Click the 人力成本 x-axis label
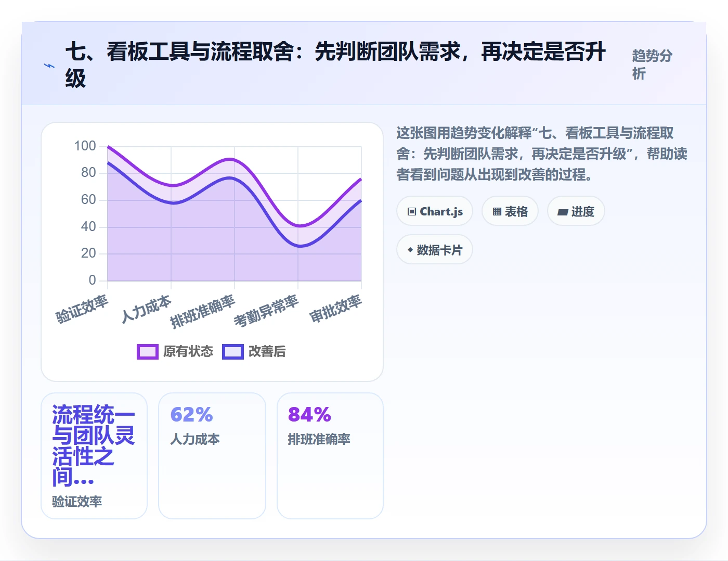The image size is (728, 561). (x=147, y=309)
